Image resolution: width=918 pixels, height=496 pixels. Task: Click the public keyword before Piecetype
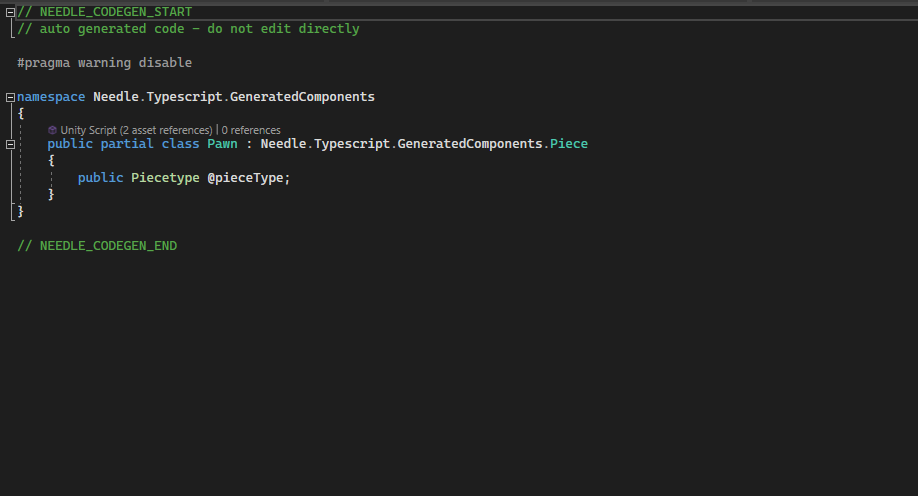[100, 178]
